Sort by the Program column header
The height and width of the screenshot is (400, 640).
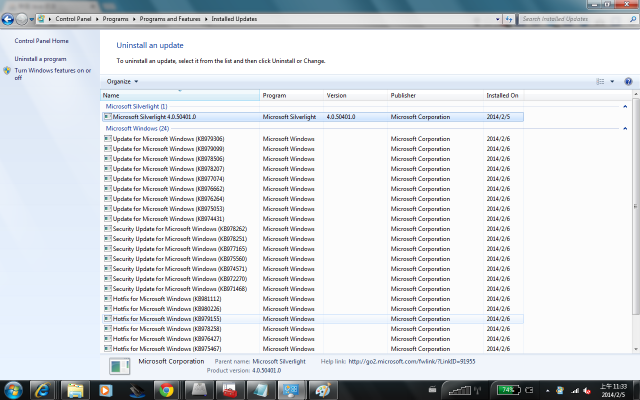click(291, 95)
